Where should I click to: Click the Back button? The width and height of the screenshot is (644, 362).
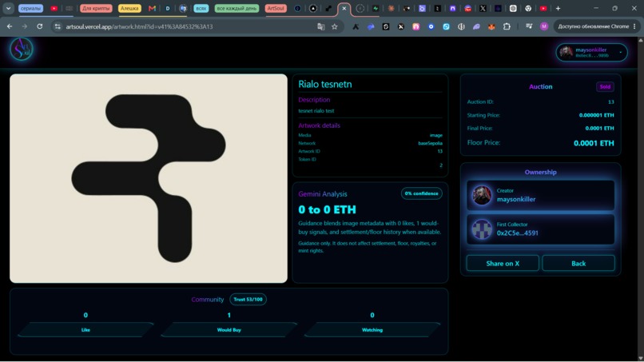(x=578, y=264)
